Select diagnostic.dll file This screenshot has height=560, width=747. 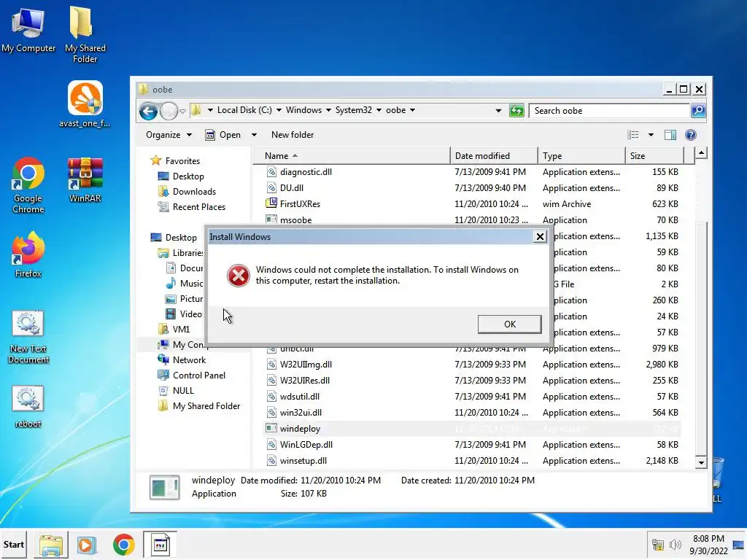[x=472, y=172]
